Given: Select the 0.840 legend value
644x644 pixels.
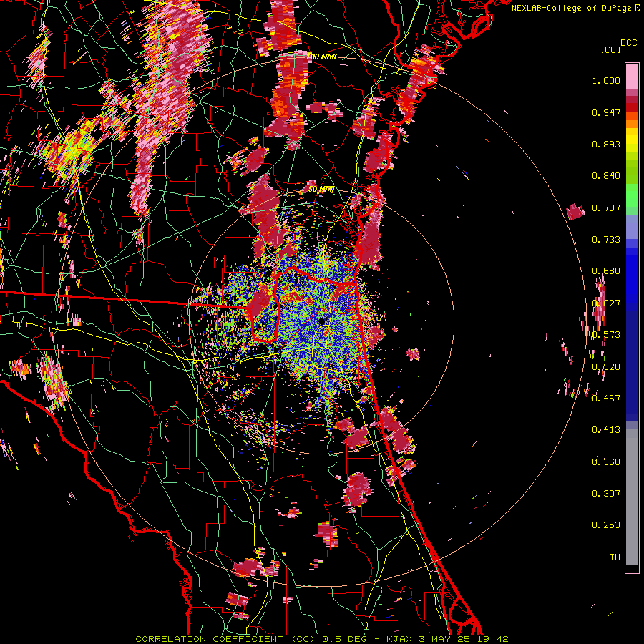Looking at the screenshot, I should click(x=606, y=176).
